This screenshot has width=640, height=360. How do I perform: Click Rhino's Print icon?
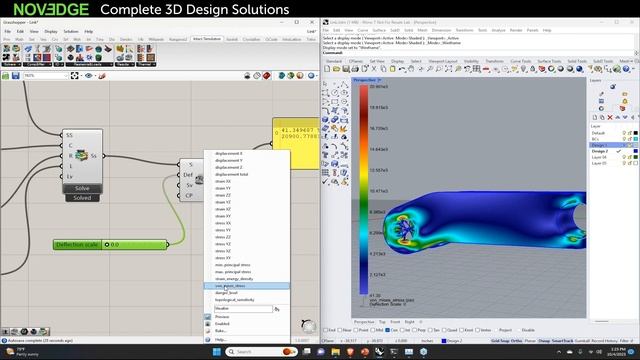click(x=355, y=69)
